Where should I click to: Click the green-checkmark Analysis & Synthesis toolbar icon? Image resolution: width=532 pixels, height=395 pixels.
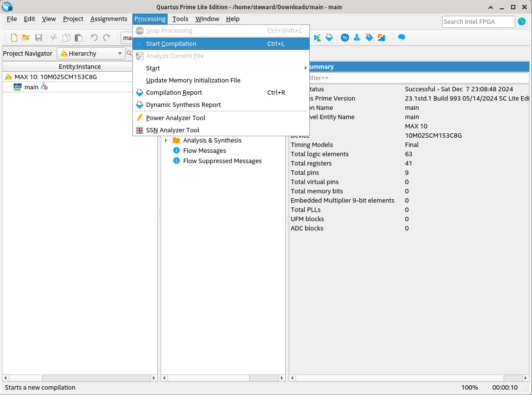coord(317,38)
